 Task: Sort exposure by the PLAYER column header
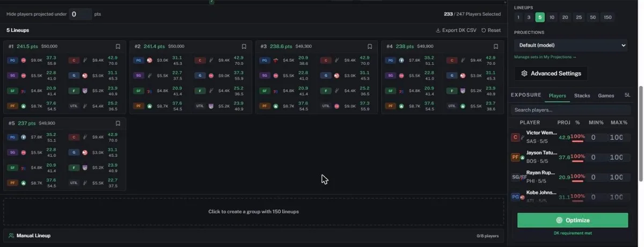click(530, 122)
